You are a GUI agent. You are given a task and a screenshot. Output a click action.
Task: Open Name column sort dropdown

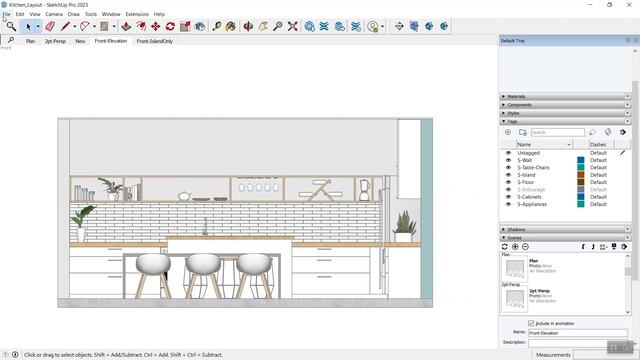(x=569, y=144)
